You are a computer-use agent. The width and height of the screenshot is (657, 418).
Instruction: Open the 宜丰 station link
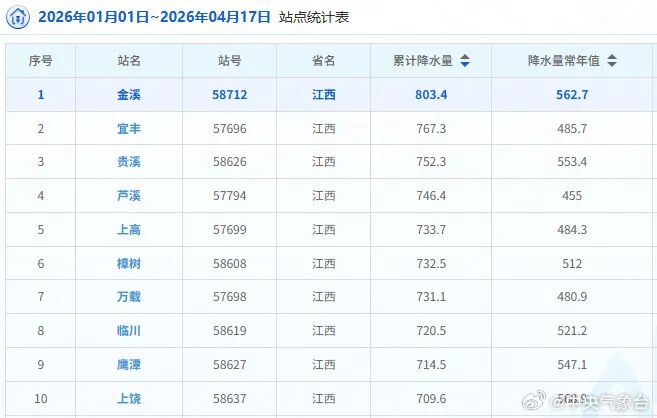(x=129, y=129)
